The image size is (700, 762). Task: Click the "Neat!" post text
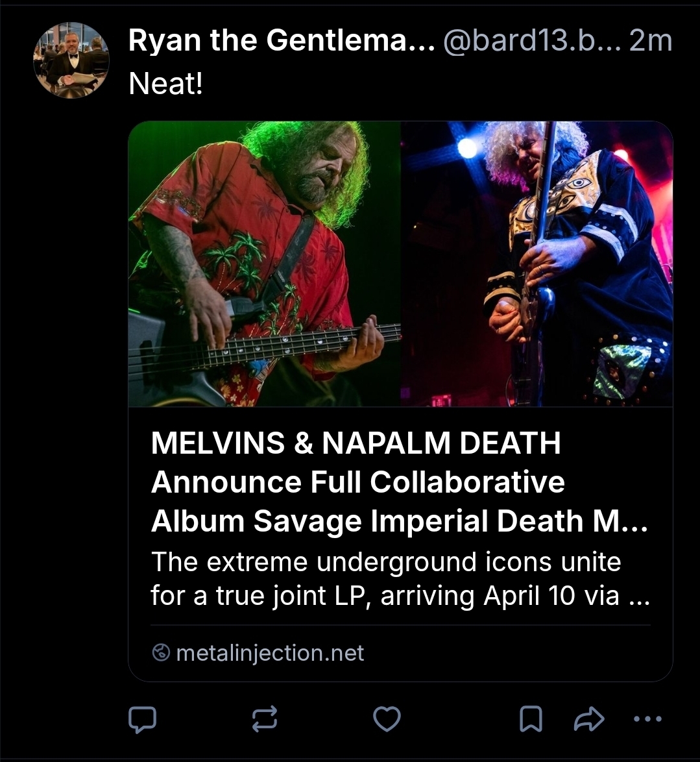(166, 83)
